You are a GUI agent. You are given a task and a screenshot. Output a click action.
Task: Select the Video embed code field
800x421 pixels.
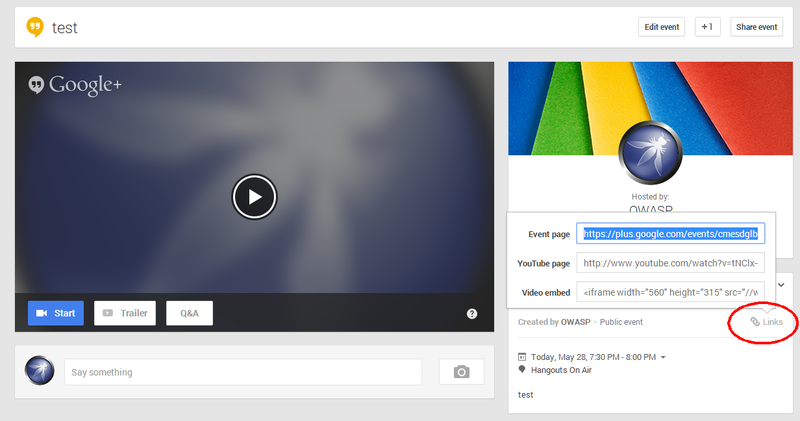pyautogui.click(x=670, y=292)
